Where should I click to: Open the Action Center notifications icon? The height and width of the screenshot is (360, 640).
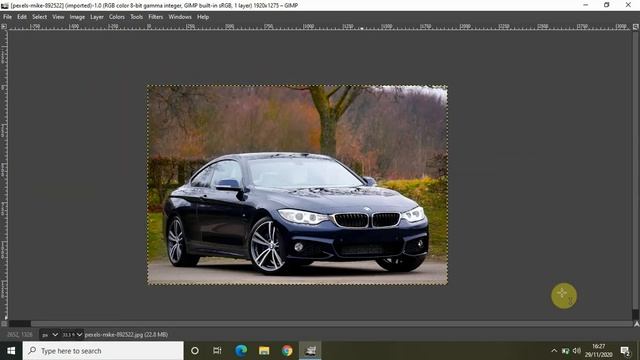tap(625, 351)
